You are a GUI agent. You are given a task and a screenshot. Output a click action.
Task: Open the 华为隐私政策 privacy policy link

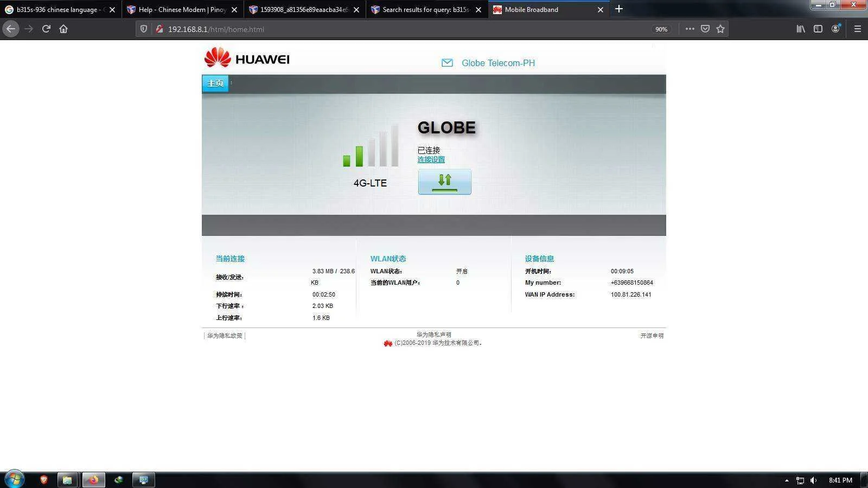(x=225, y=336)
